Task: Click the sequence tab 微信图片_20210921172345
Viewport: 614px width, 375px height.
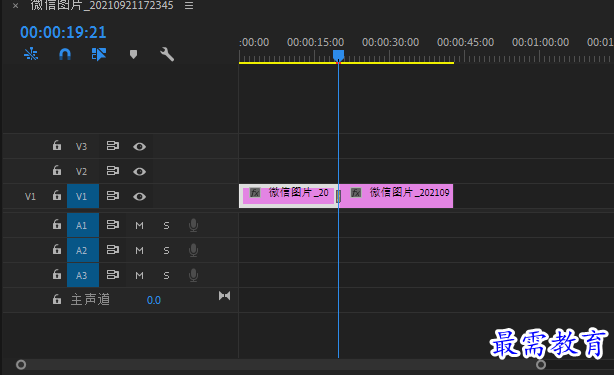Action: click(102, 5)
